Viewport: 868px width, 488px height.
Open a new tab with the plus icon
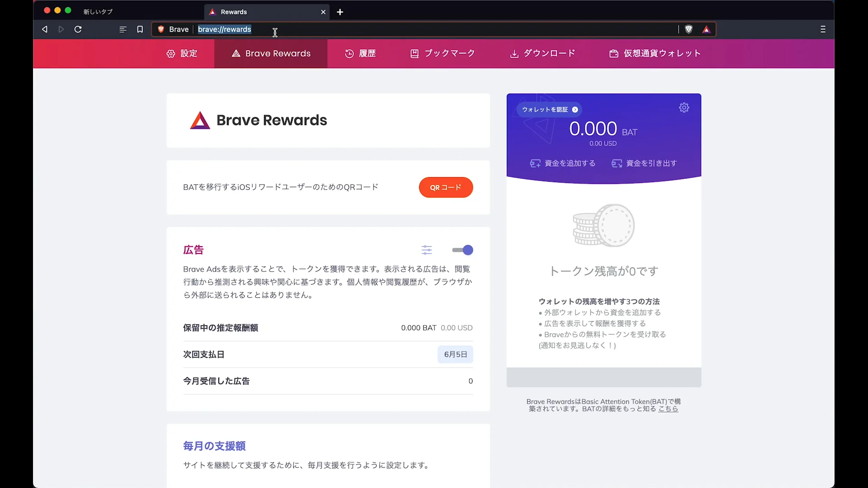[x=340, y=12]
